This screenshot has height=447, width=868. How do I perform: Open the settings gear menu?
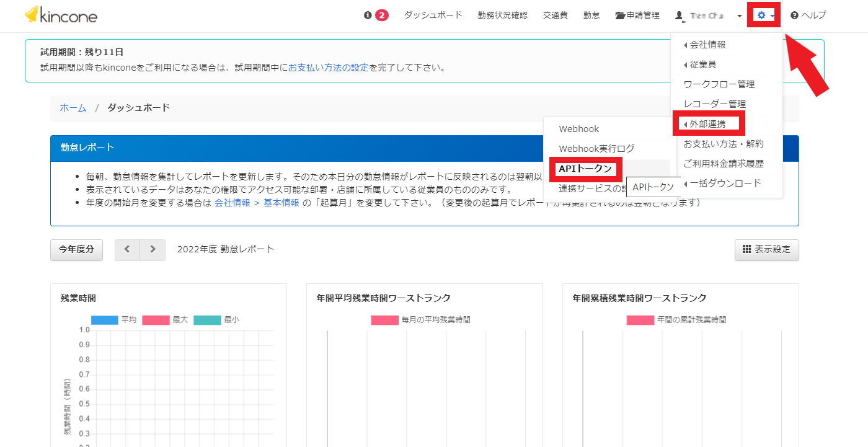pyautogui.click(x=765, y=15)
